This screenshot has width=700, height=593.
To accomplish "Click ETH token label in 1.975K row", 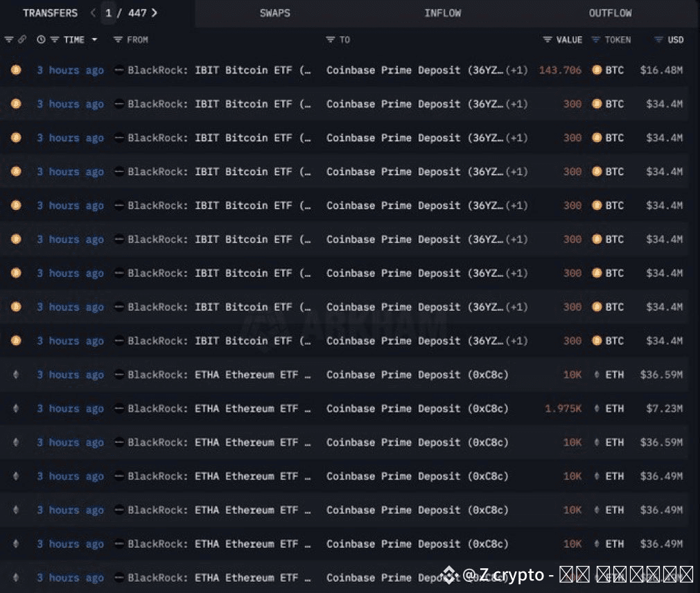I will coord(614,408).
